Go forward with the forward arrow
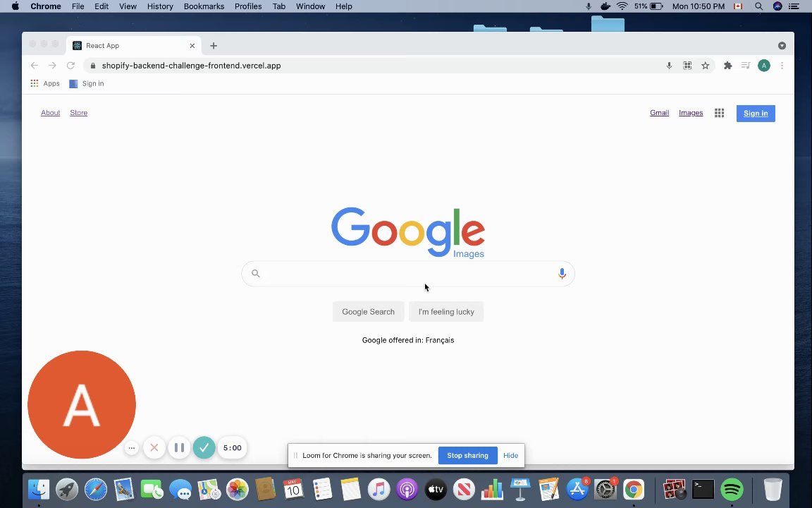 (x=52, y=66)
